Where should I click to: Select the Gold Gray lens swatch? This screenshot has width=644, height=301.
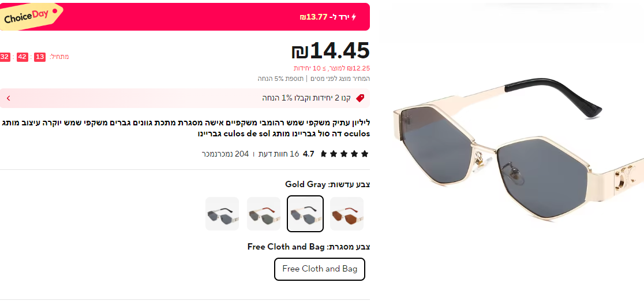coord(305,214)
